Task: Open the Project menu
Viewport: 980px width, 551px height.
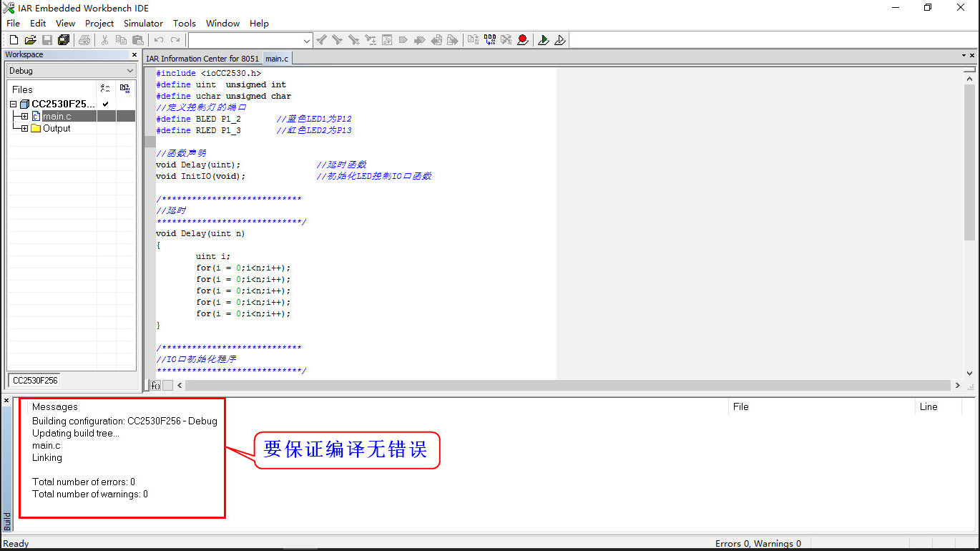Action: (99, 24)
